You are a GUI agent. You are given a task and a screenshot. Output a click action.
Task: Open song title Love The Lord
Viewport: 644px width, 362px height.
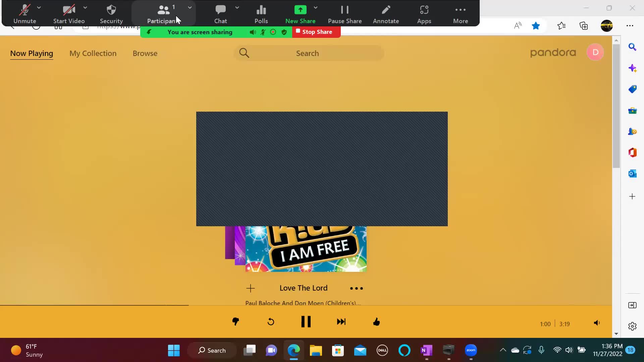click(304, 288)
